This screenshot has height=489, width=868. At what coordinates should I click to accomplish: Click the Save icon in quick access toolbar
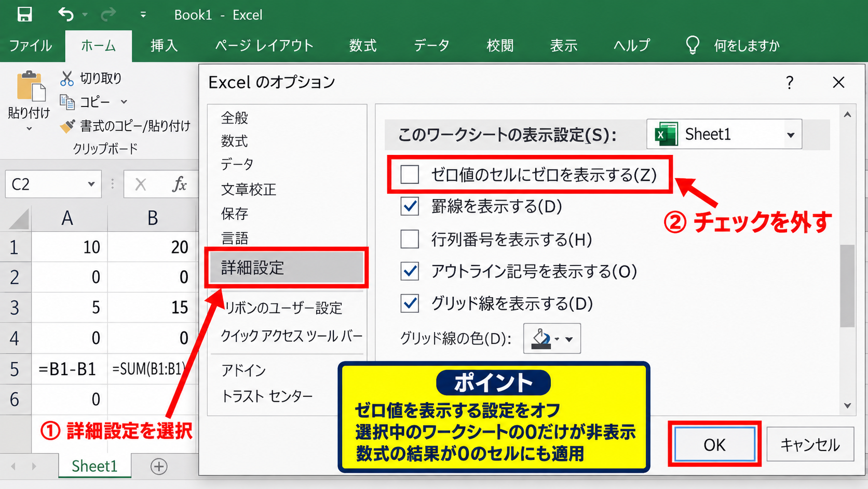point(24,14)
